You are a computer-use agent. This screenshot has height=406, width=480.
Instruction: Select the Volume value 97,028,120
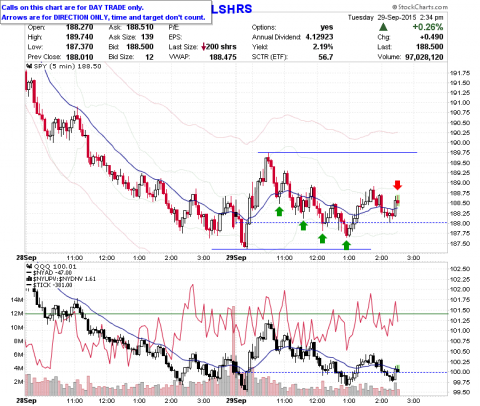click(424, 57)
